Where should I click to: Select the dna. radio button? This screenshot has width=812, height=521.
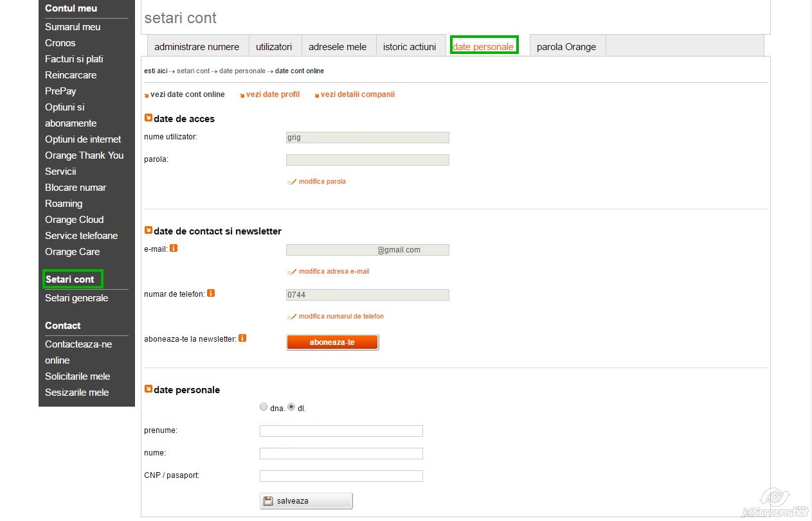click(264, 407)
